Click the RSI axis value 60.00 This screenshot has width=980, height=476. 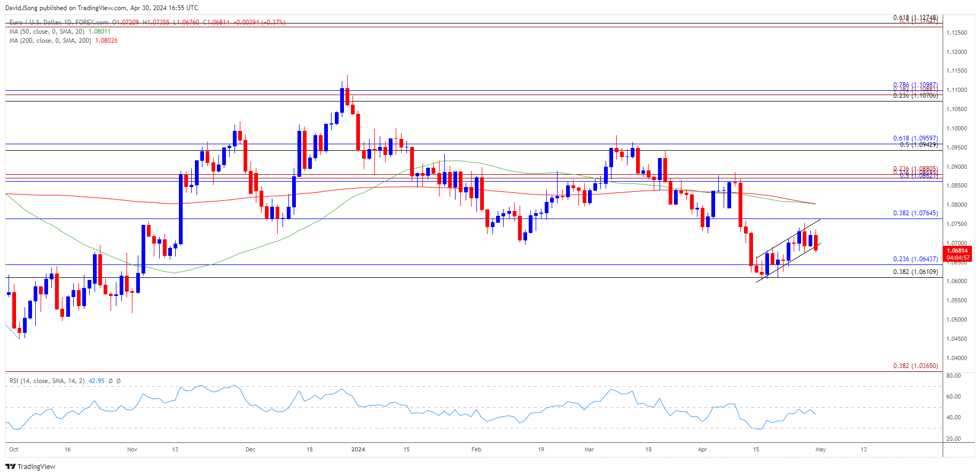[953, 396]
